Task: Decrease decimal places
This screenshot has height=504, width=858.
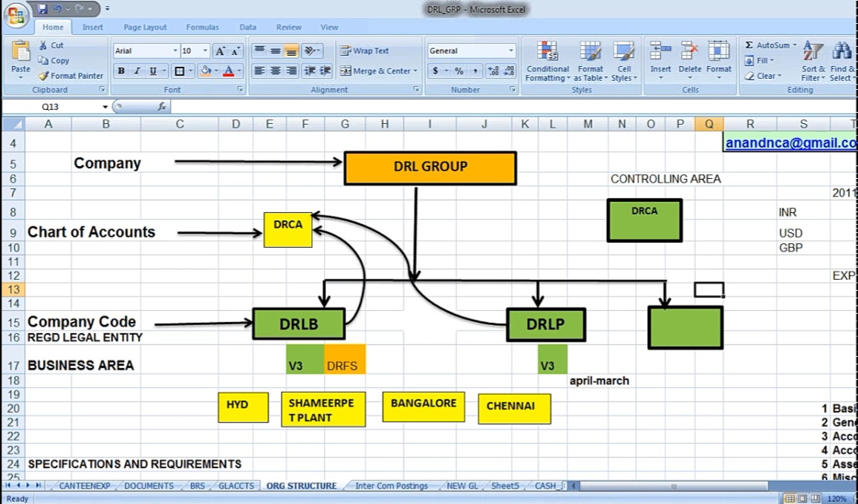Action: click(509, 71)
